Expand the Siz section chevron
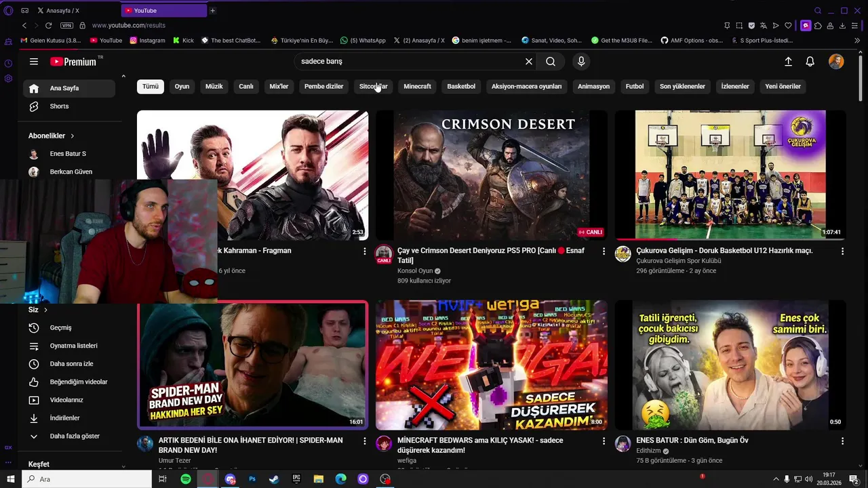Image resolution: width=868 pixels, height=488 pixels. [45, 310]
